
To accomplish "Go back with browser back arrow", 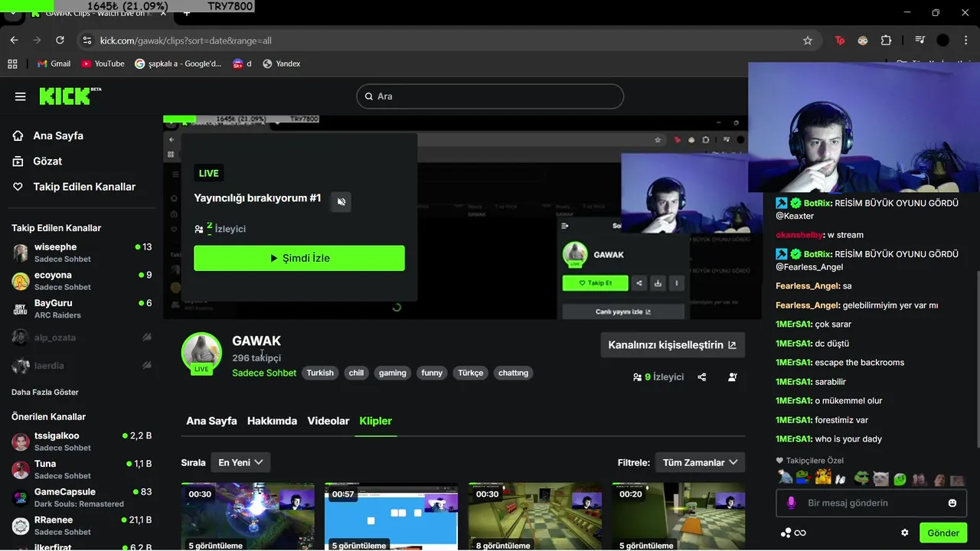I will [14, 41].
